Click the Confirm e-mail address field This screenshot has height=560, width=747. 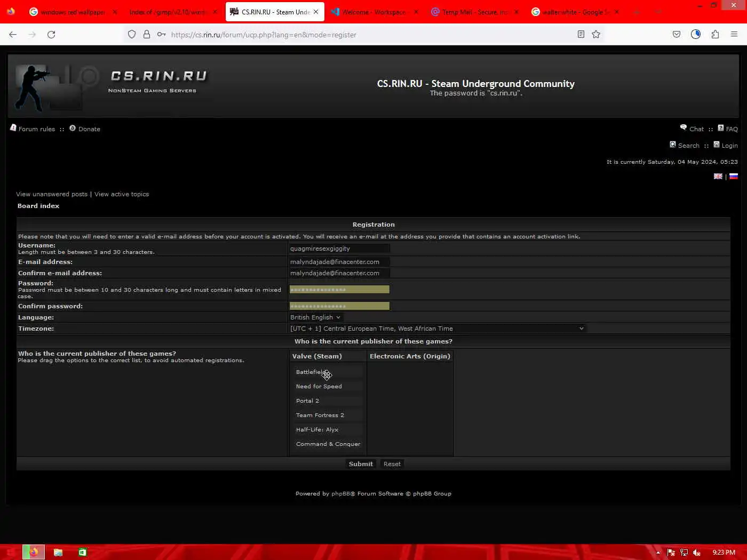(x=339, y=273)
